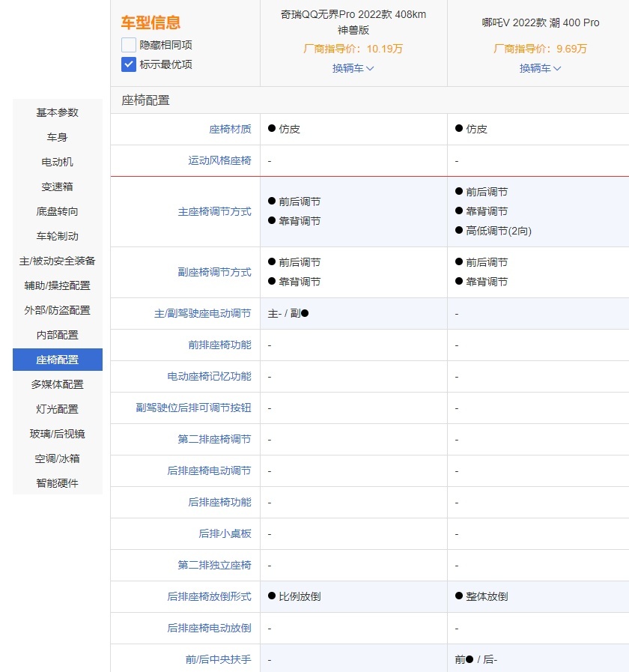Select 多媒体配置 in sidebar
Screen dimensions: 629x672
58,384
